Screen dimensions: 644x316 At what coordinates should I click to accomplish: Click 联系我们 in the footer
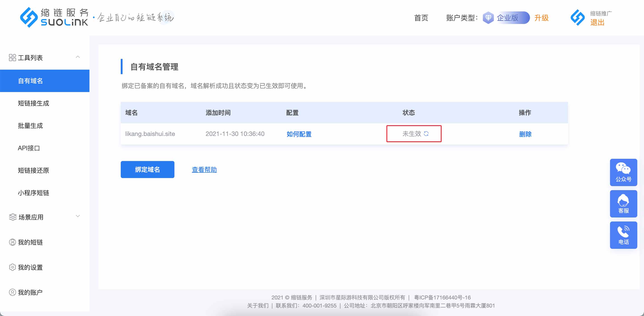287,305
